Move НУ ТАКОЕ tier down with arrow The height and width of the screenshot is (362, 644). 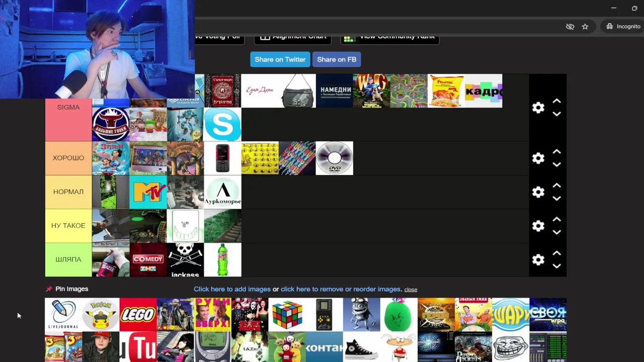point(556,232)
